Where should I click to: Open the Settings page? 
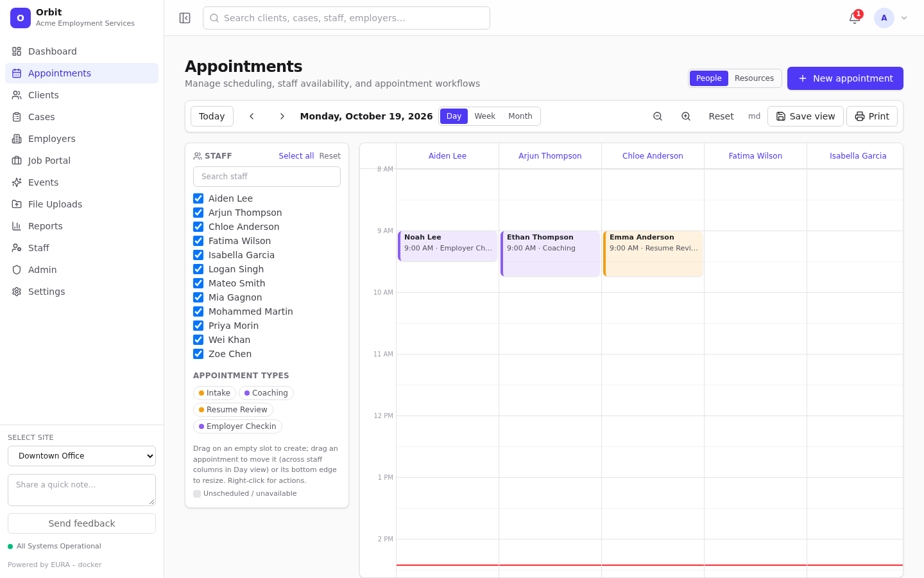(x=81, y=292)
